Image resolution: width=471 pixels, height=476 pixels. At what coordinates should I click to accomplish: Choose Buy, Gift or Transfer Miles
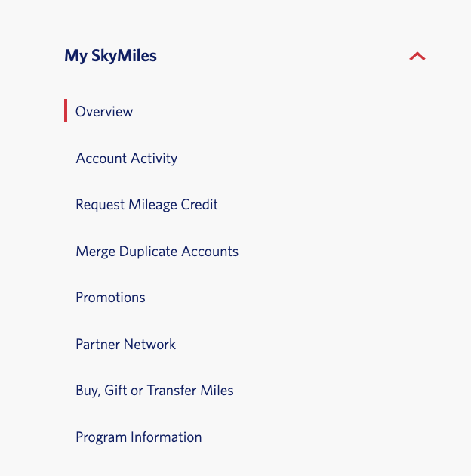pyautogui.click(x=155, y=391)
